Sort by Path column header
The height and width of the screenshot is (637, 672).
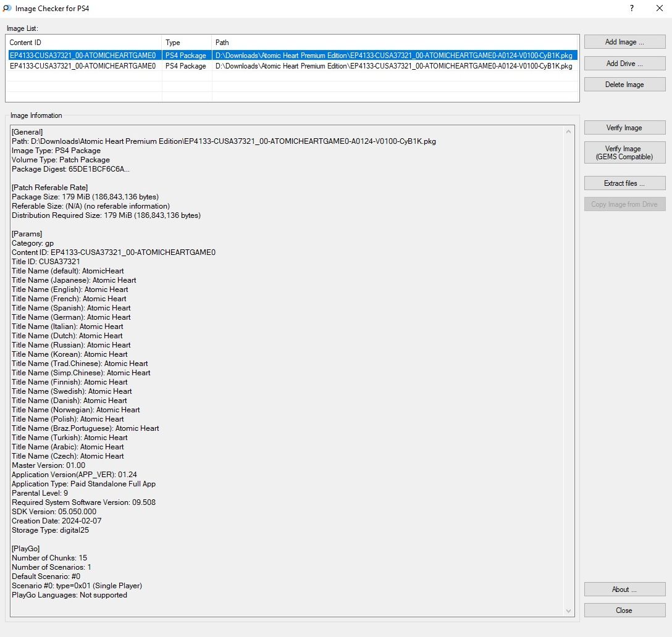coord(395,43)
